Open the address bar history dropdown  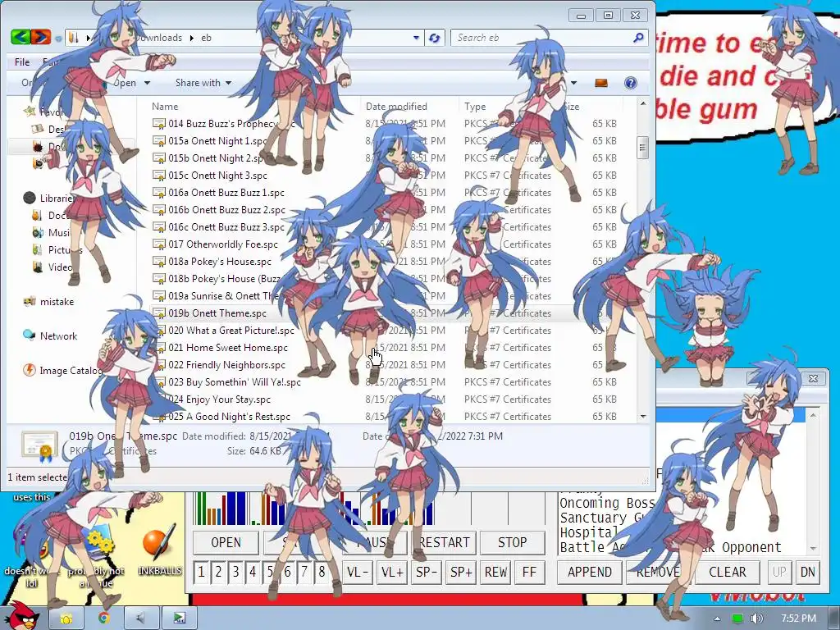point(416,38)
